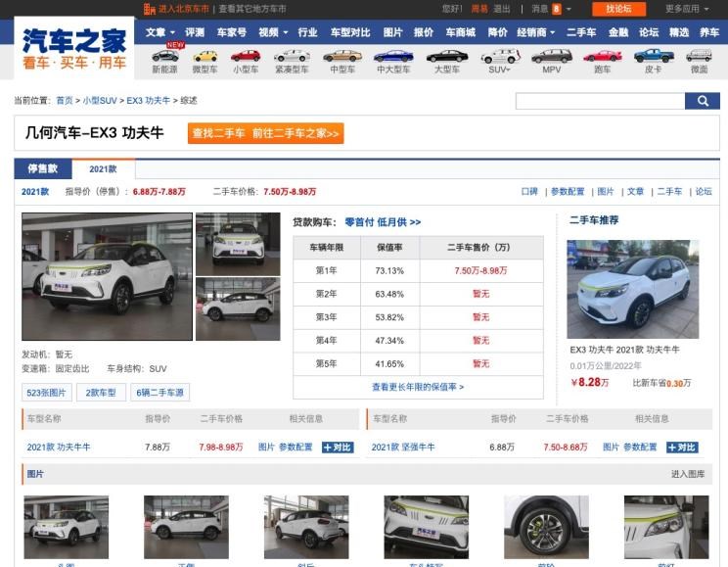728x567 pixels.
Task: Choose the 中型车 car icon
Action: coord(342,57)
